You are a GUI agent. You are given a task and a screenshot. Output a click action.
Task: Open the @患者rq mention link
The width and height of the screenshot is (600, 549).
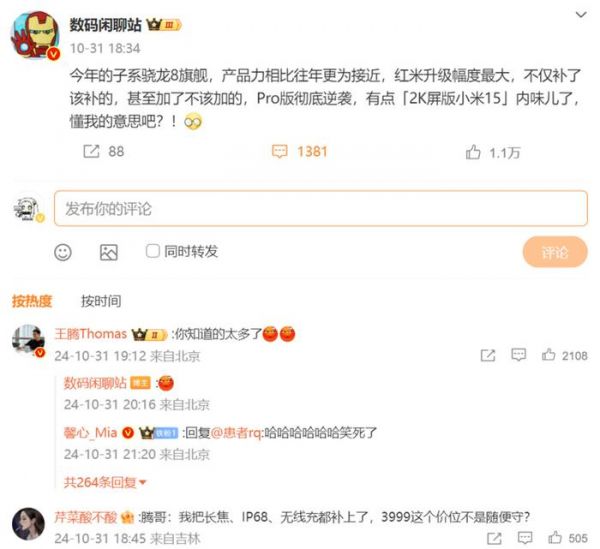(x=236, y=433)
